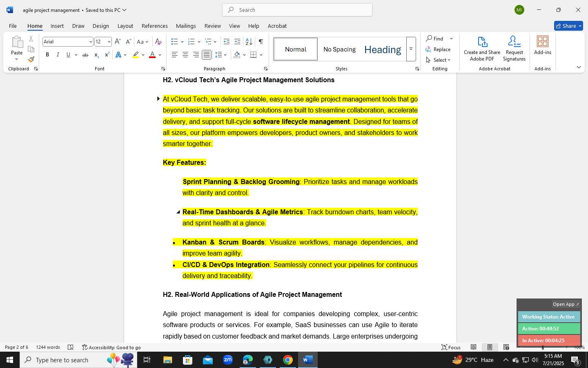The image size is (588, 368).
Task: Click the Windows taskbar search field
Action: (78, 360)
